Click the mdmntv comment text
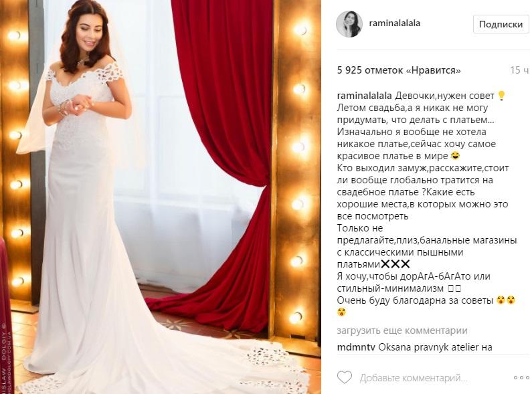 tap(435, 347)
